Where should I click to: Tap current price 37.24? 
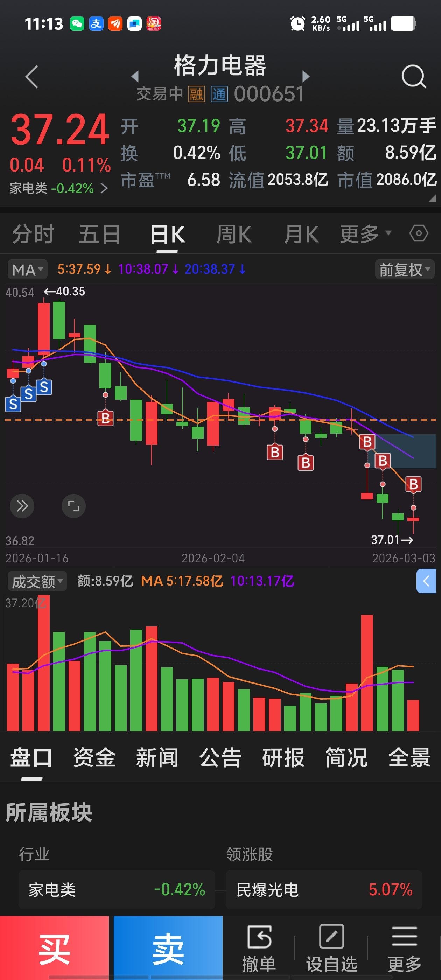60,130
